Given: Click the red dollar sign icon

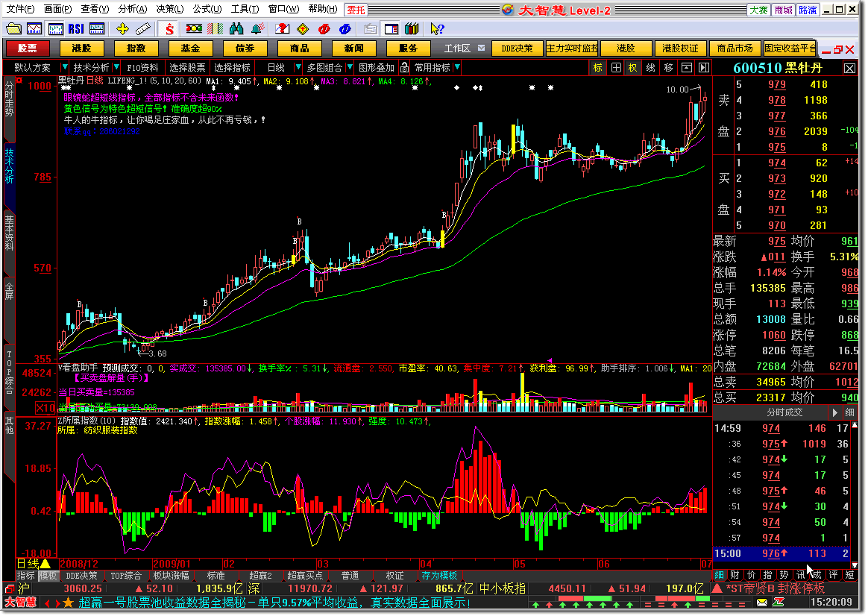Looking at the screenshot, I should pyautogui.click(x=169, y=29).
